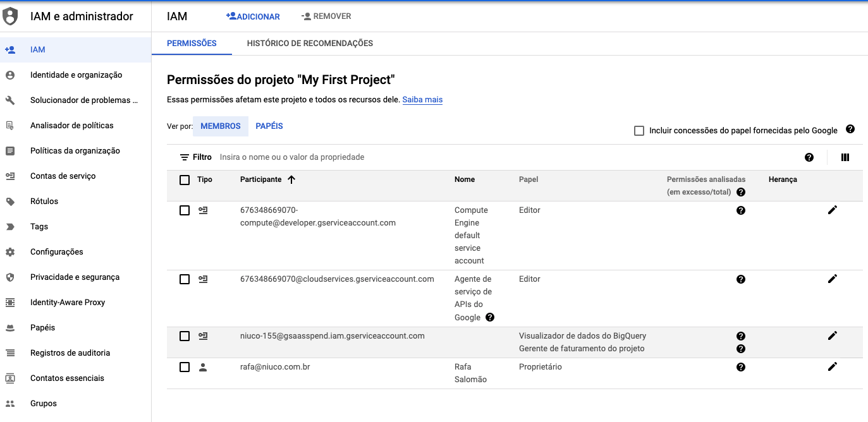Select the niuco-155@gsaasspend row checkbox
Image resolution: width=868 pixels, height=422 pixels.
pyautogui.click(x=185, y=336)
